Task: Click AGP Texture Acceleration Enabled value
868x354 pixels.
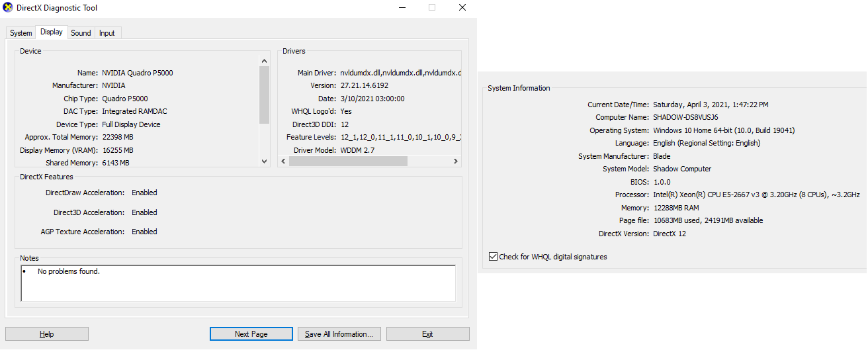Action: pyautogui.click(x=144, y=232)
